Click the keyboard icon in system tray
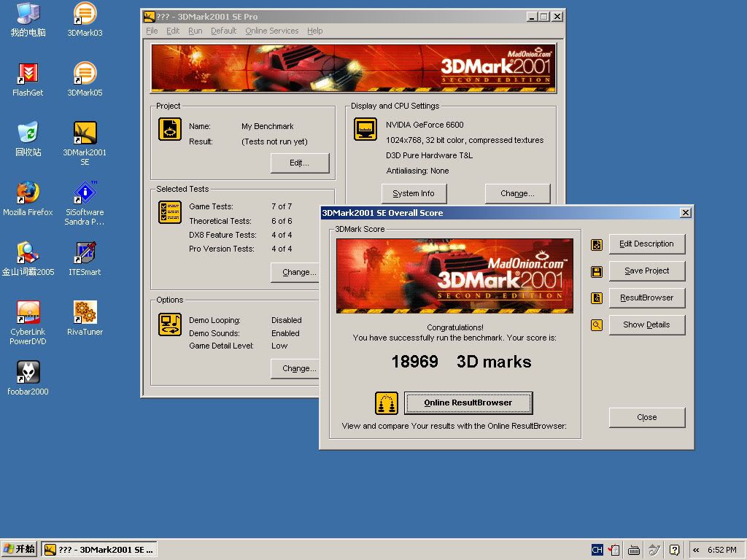The image size is (747, 560). 634,550
